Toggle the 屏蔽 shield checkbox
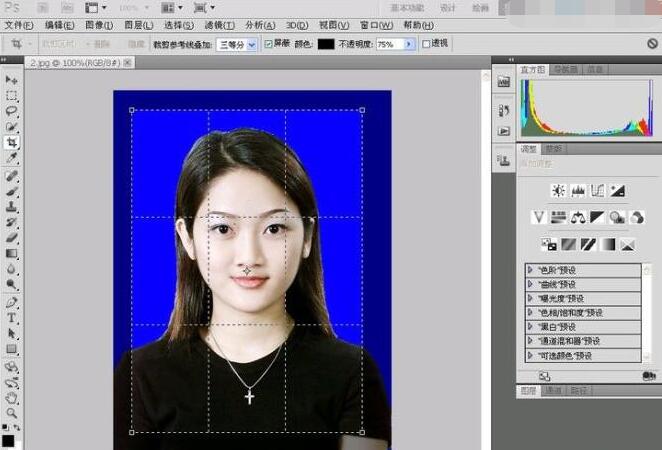The image size is (662, 450). click(268, 43)
